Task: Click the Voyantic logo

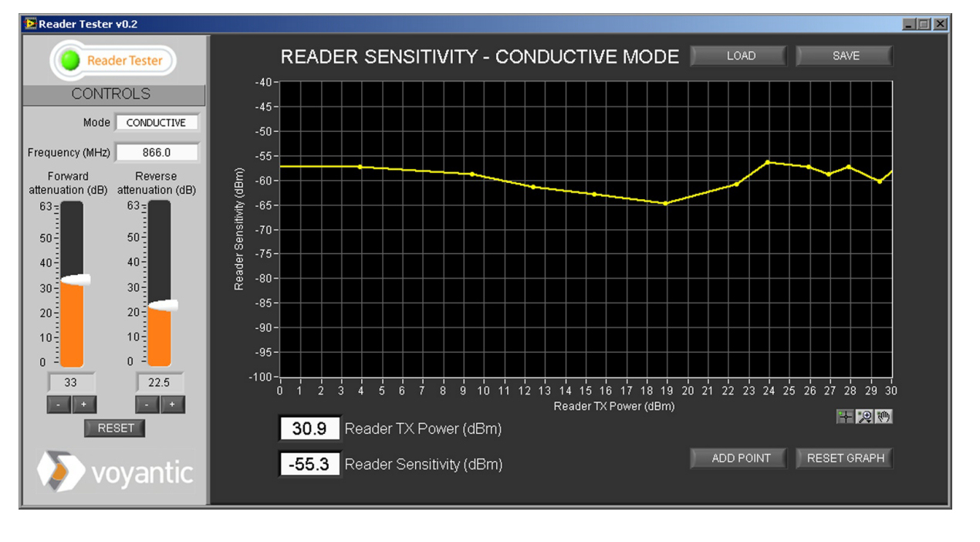Action: tap(115, 472)
